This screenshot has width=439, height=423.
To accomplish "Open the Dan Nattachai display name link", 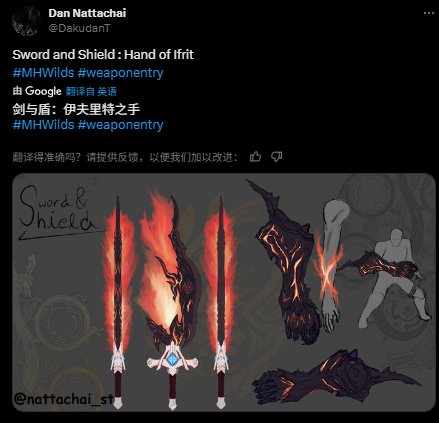I will click(x=87, y=13).
